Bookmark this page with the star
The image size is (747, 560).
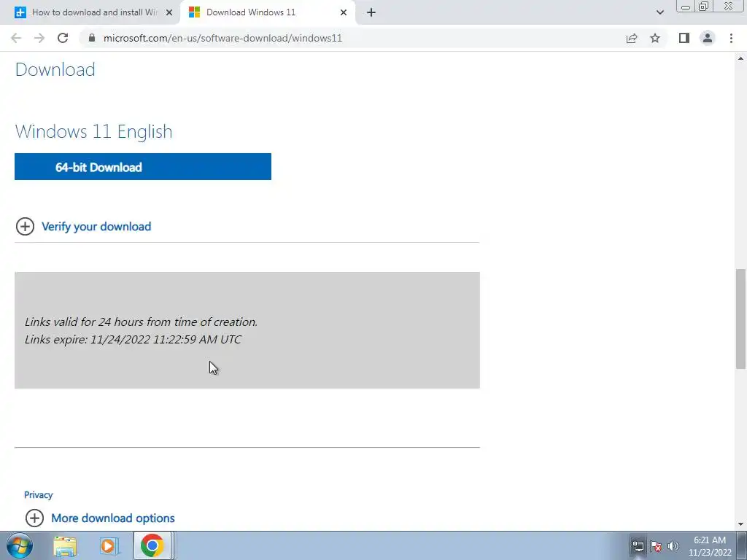pos(655,38)
